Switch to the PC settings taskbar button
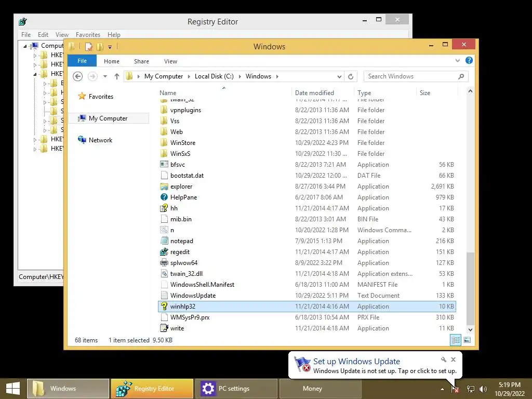The image size is (532, 399). click(x=236, y=389)
